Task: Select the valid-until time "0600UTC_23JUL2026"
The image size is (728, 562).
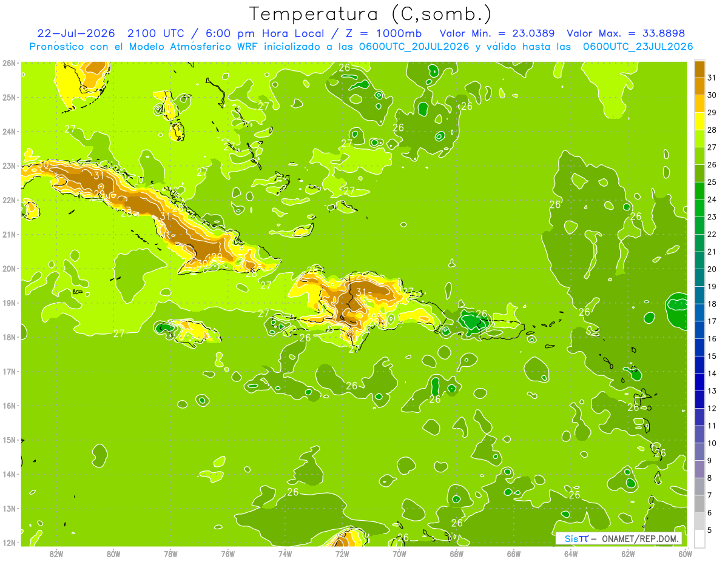Action: pos(638,47)
